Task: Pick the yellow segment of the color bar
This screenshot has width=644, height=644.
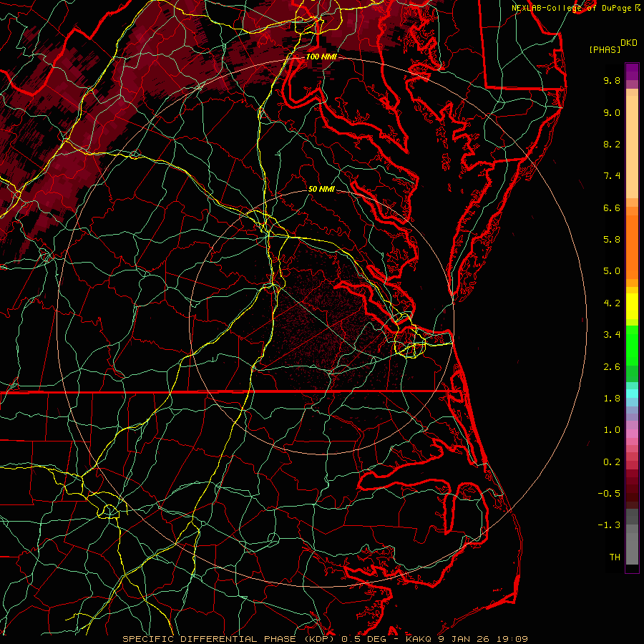Action: (x=632, y=306)
